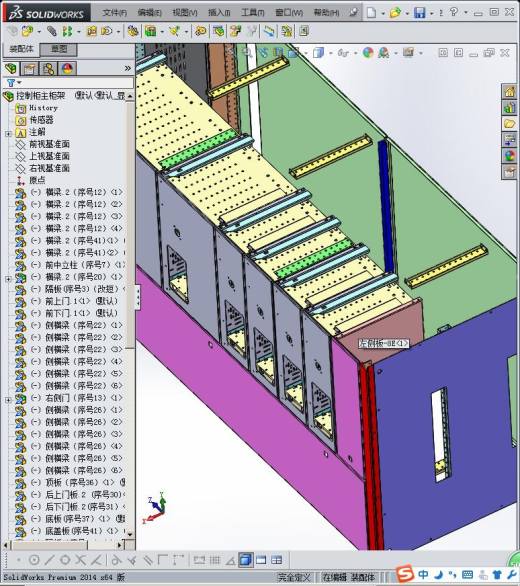Image resolution: width=520 pixels, height=586 pixels.
Task: Click the File Explorer folder icon in task pane
Action: [x=510, y=124]
